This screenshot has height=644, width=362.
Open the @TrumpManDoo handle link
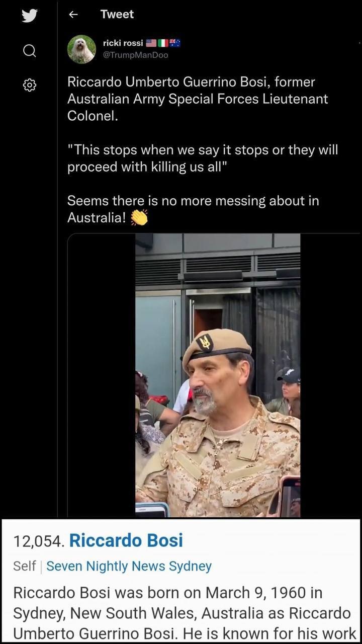[135, 55]
